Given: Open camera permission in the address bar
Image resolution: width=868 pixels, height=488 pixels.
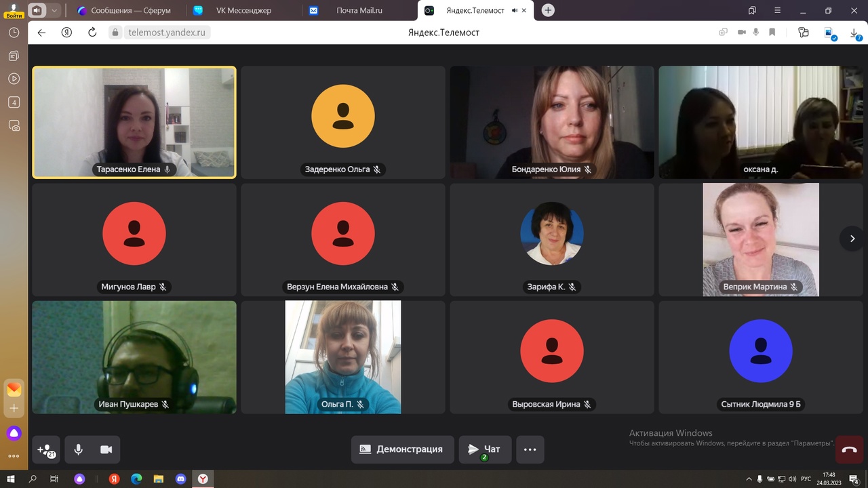Looking at the screenshot, I should pyautogui.click(x=741, y=32).
